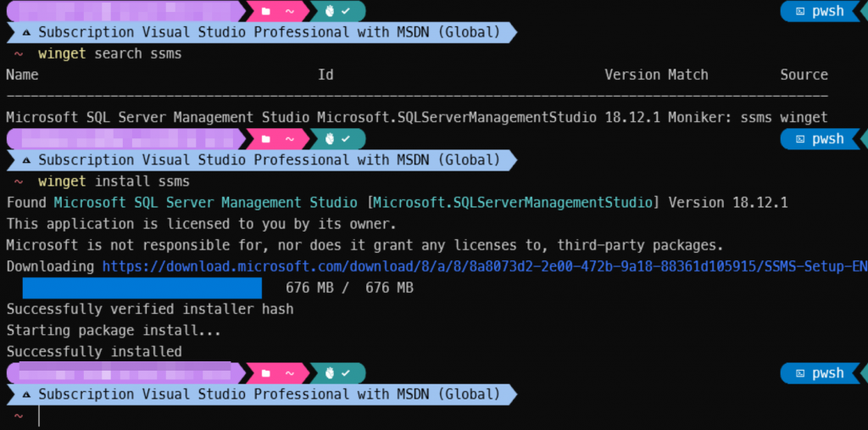Click the pwsh badge right of the search result row

[820, 138]
